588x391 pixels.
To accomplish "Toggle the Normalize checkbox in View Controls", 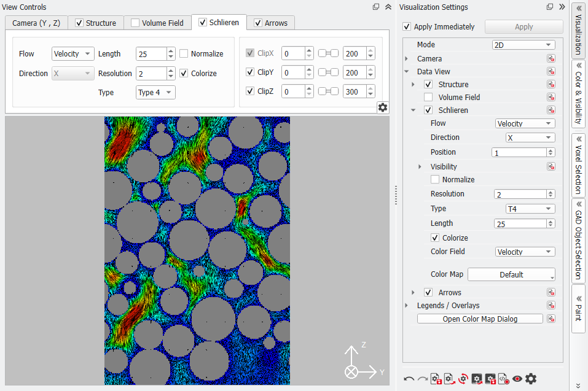I will tap(184, 53).
